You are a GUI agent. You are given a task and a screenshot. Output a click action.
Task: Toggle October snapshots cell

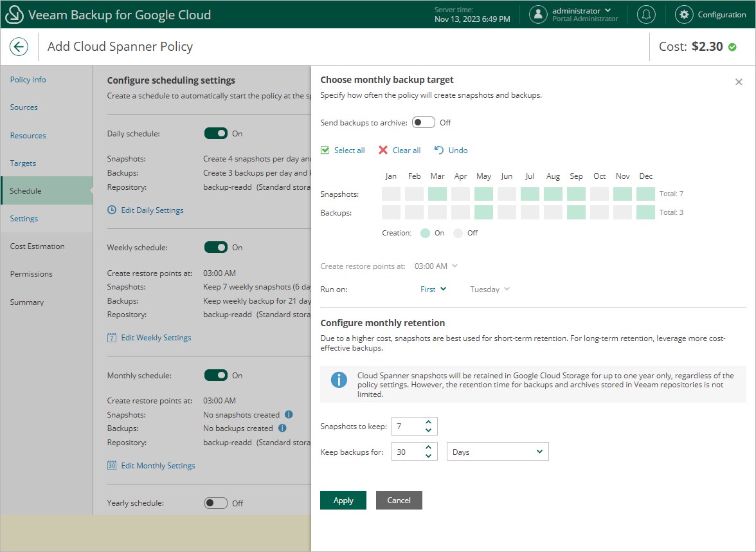click(599, 194)
